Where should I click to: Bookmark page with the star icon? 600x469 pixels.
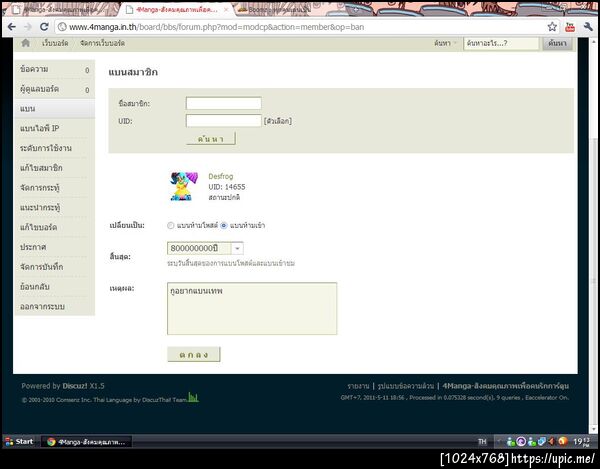click(x=552, y=27)
